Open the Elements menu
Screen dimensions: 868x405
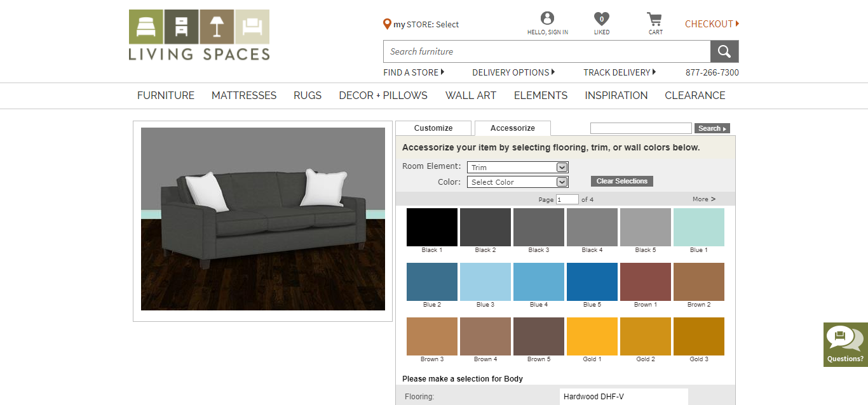pyautogui.click(x=541, y=95)
